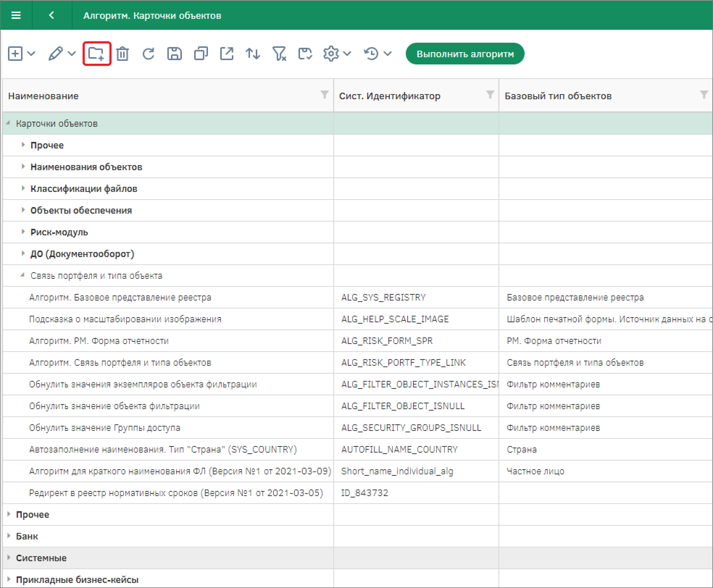The image size is (713, 588).
Task: Expand the Риск-модуль tree node
Action: (23, 232)
